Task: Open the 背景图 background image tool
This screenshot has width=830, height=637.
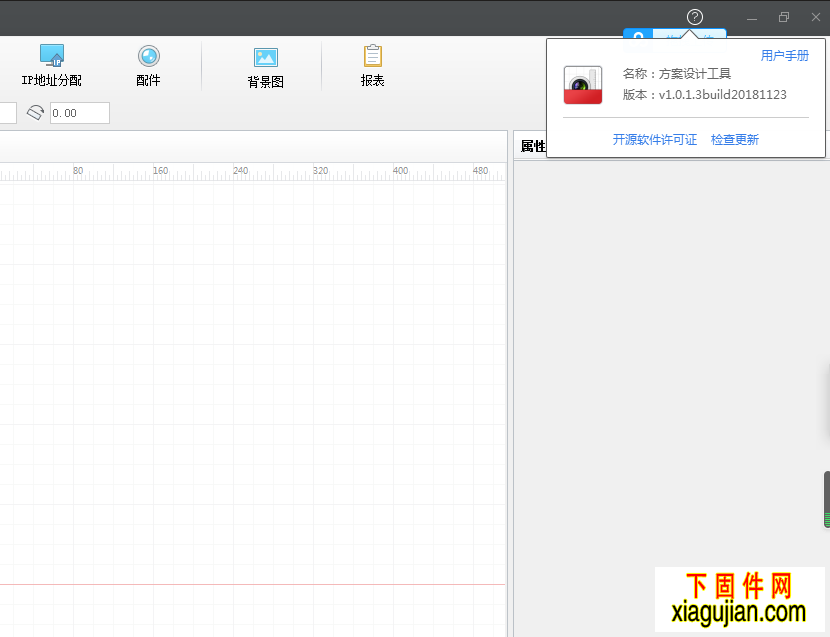Action: (x=266, y=68)
